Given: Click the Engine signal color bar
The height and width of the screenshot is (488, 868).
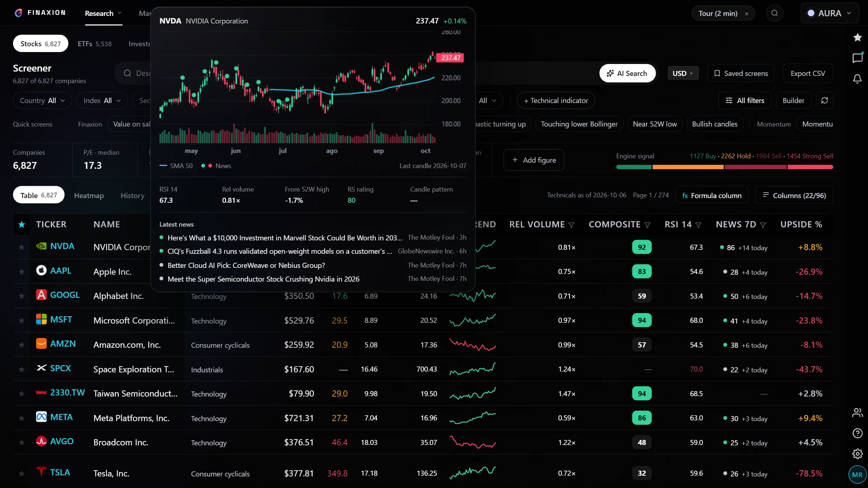Looking at the screenshot, I should point(724,167).
